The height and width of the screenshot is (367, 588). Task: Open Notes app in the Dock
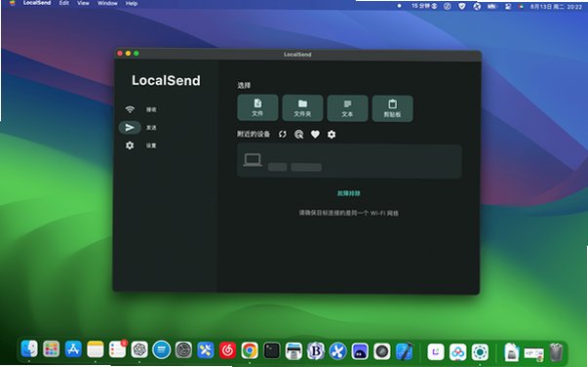(x=96, y=349)
